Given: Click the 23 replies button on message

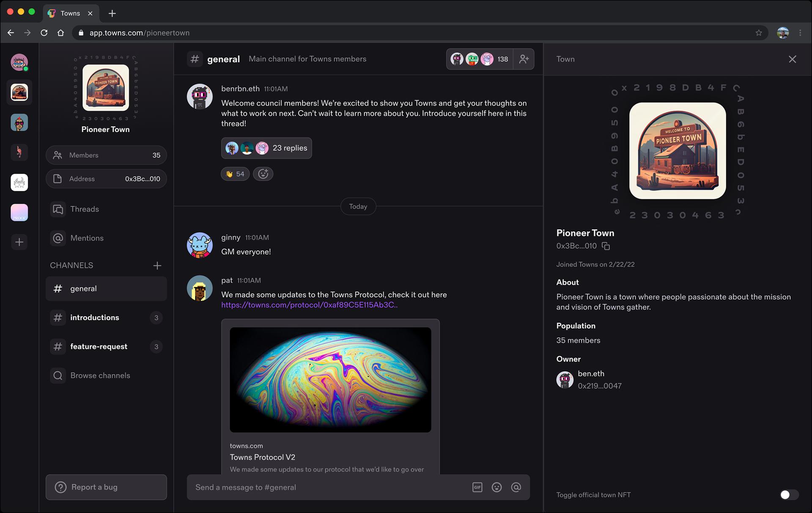Looking at the screenshot, I should [267, 148].
